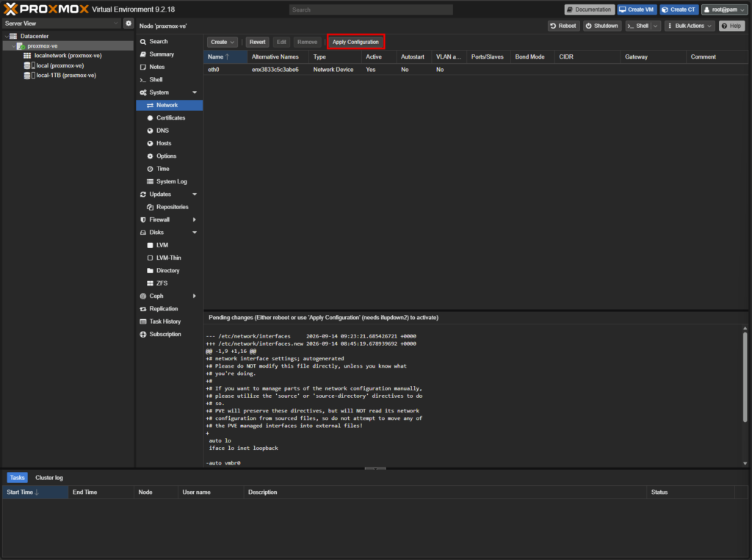Click the Summary book icon
This screenshot has width=752, height=560.
point(143,54)
